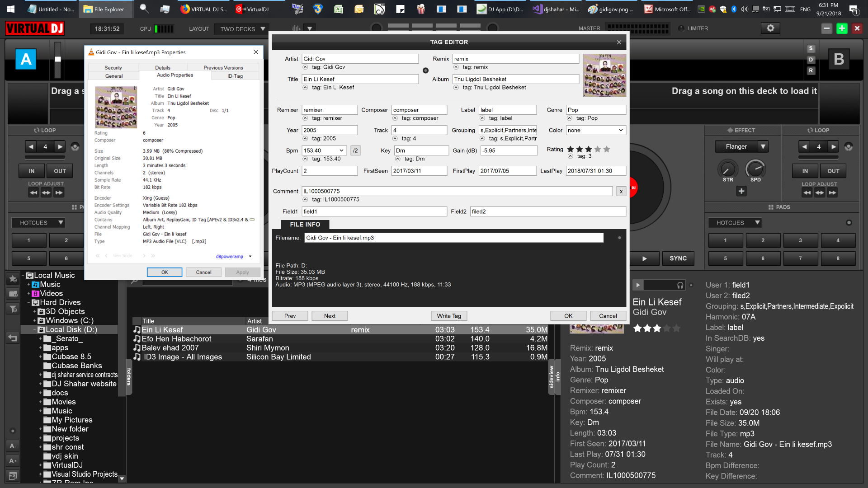Click Cancel in Properties dialog

point(203,272)
